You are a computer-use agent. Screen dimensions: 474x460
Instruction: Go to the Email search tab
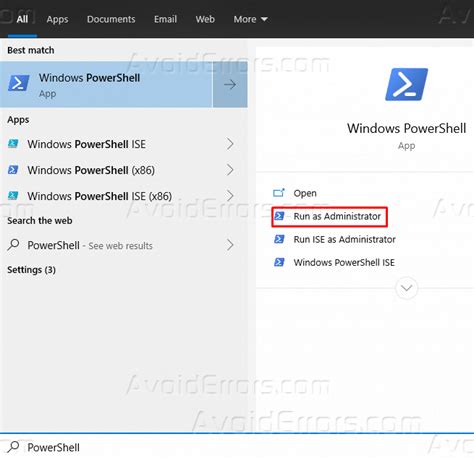[x=165, y=19]
